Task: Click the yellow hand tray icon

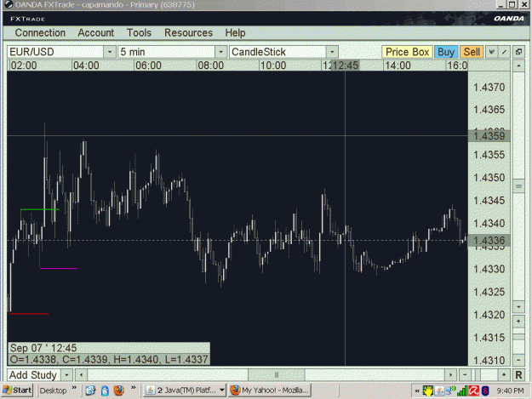Action: point(428,390)
